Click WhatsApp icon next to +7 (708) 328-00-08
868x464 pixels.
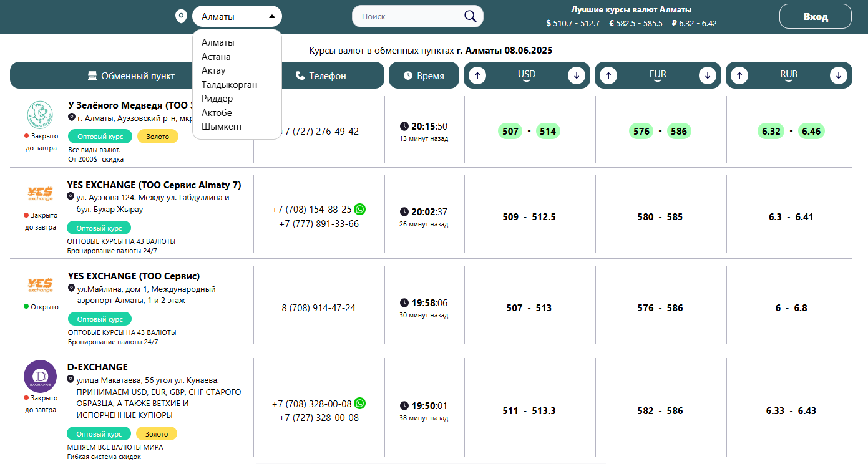[x=359, y=404]
